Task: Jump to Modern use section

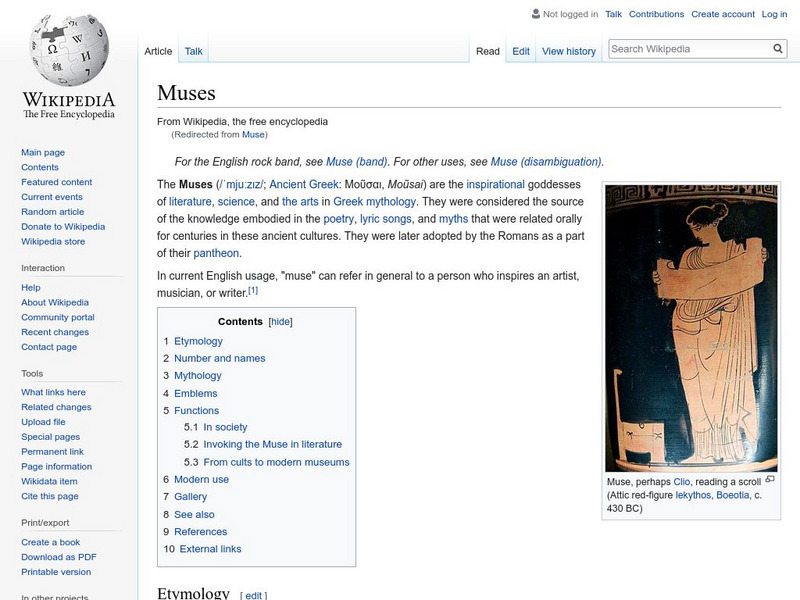Action: point(201,479)
